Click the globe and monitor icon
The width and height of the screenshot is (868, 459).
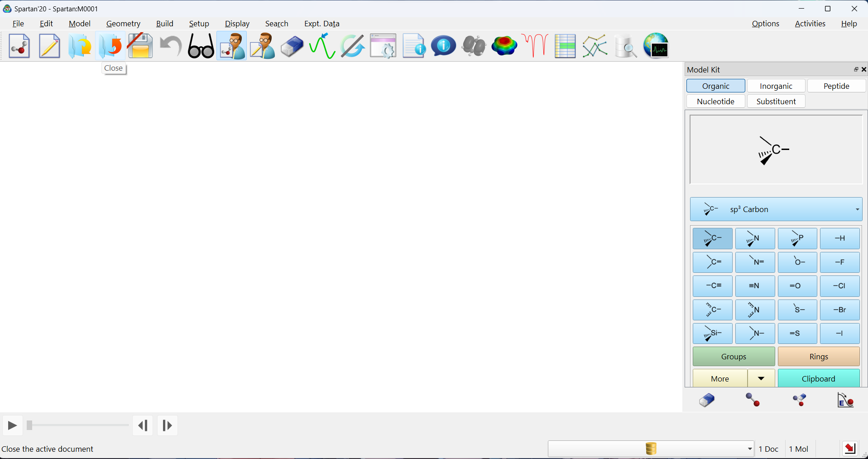656,46
